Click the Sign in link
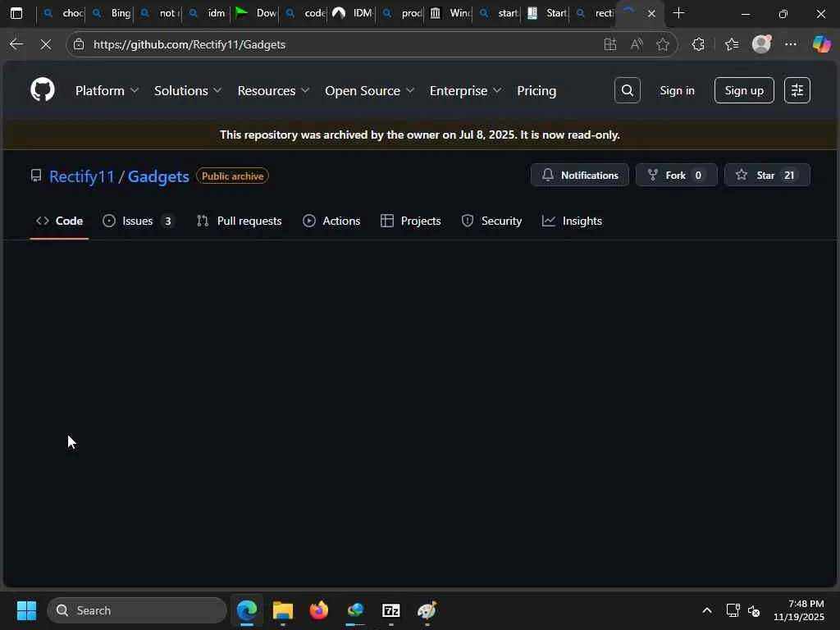 677,90
